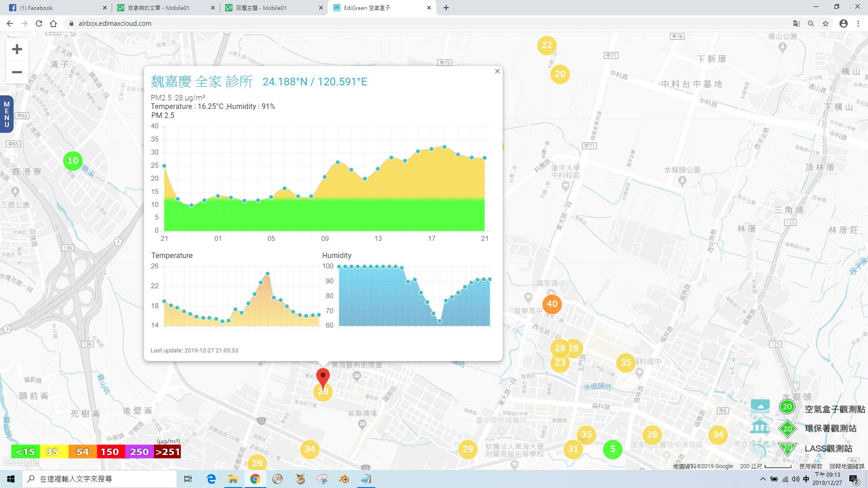The image size is (868, 488).
Task: Click the Google logo on map
Action: pyautogui.click(x=21, y=463)
